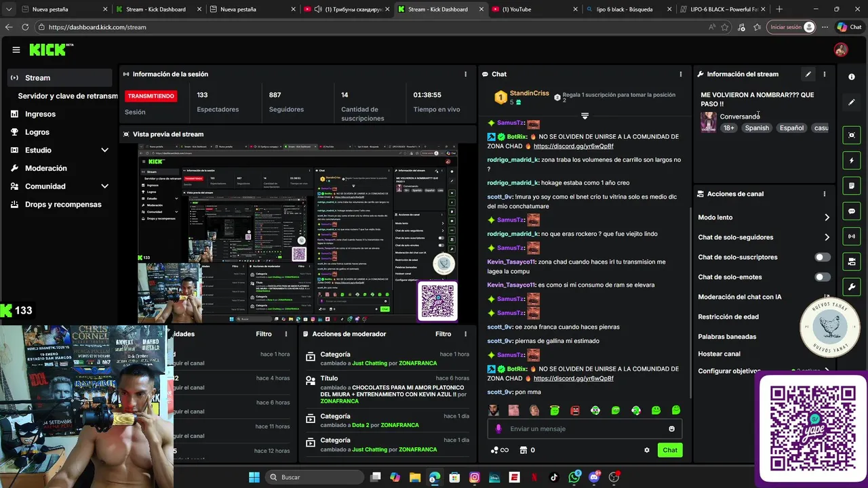Expand the Comunidad sidebar section

[104, 186]
